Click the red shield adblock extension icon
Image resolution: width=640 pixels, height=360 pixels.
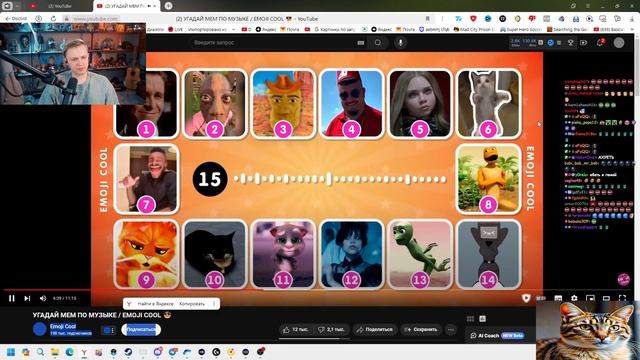tap(473, 19)
